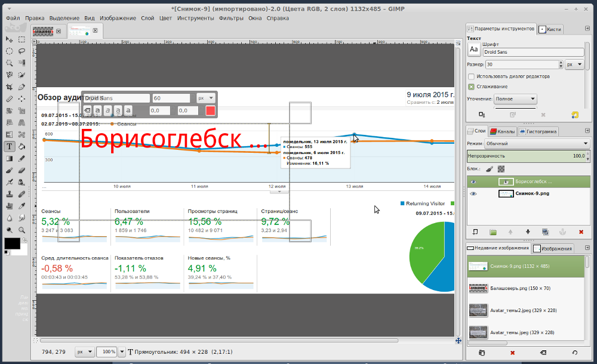
Task: Open the red text color swatch
Action: (x=211, y=110)
